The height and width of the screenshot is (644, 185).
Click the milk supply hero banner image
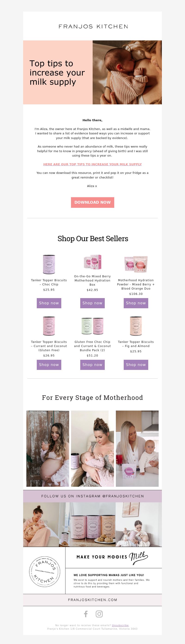coord(92,72)
